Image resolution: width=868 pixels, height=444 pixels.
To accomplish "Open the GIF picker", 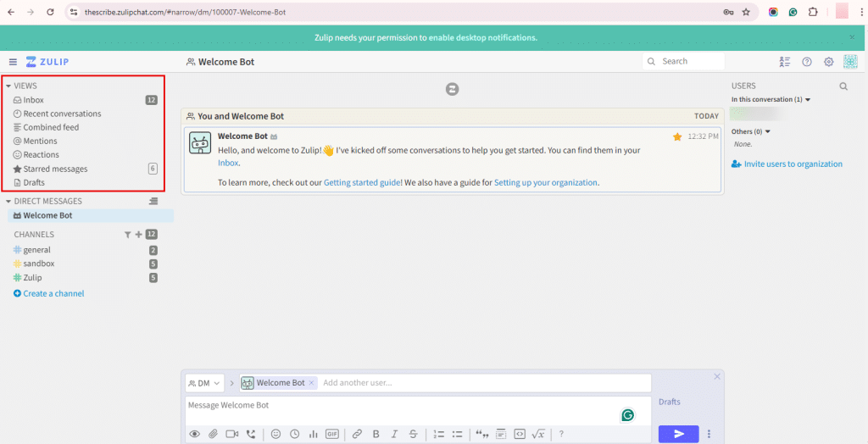I will [x=332, y=434].
